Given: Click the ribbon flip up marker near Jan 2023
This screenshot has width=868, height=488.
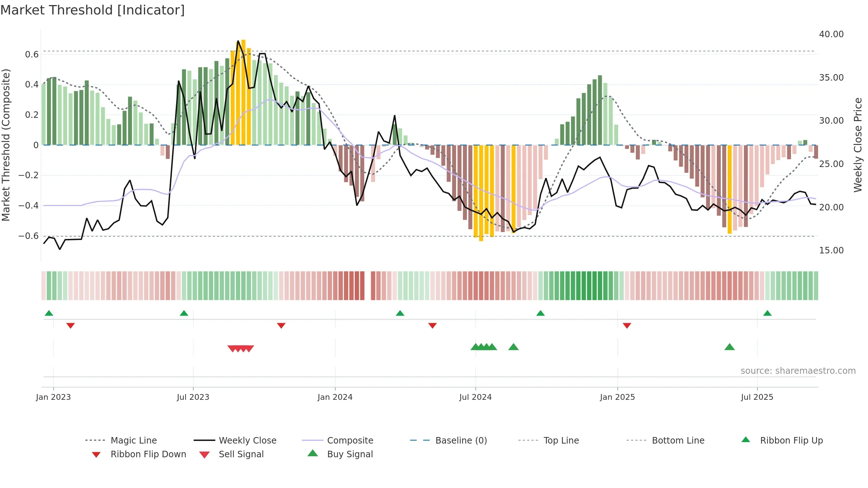Looking at the screenshot, I should (49, 313).
